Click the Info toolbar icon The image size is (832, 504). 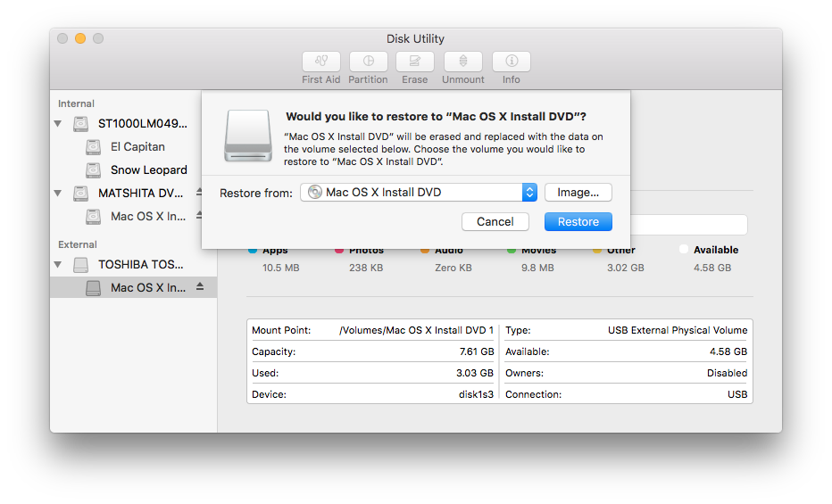point(512,62)
